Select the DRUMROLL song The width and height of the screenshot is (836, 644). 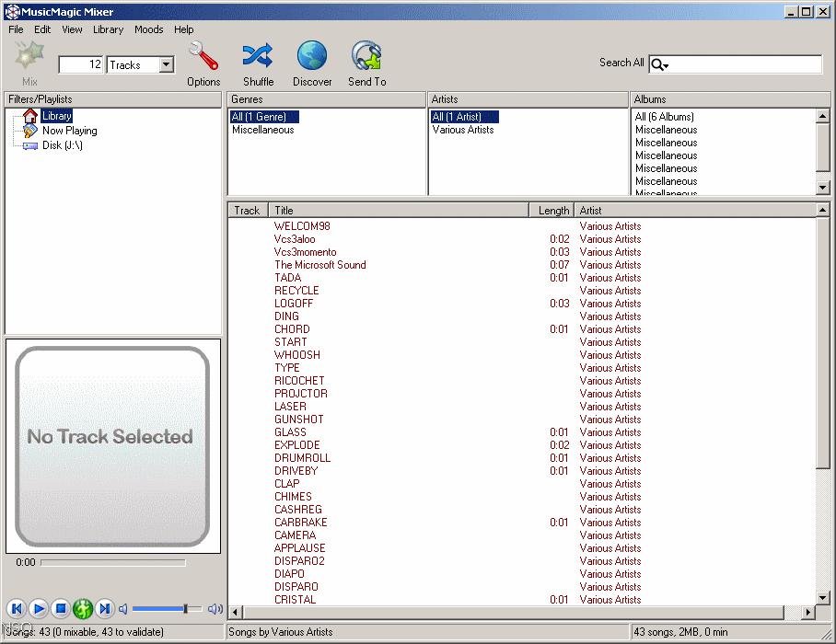pos(302,457)
